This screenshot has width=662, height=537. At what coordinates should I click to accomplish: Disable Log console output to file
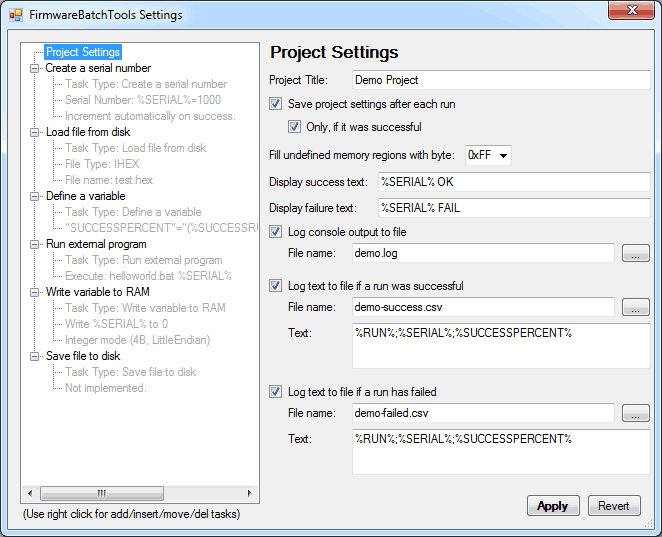tap(276, 232)
